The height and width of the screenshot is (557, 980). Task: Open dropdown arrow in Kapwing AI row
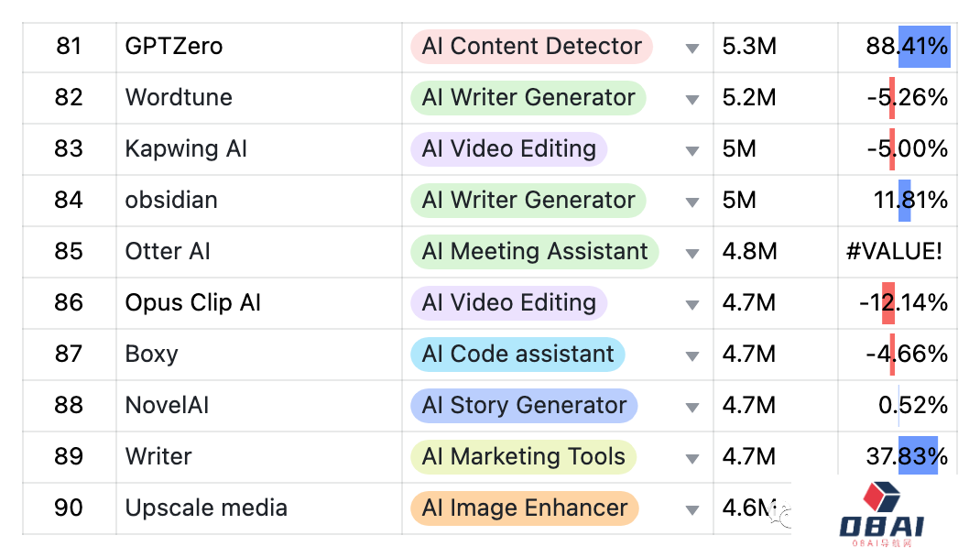[x=691, y=150]
